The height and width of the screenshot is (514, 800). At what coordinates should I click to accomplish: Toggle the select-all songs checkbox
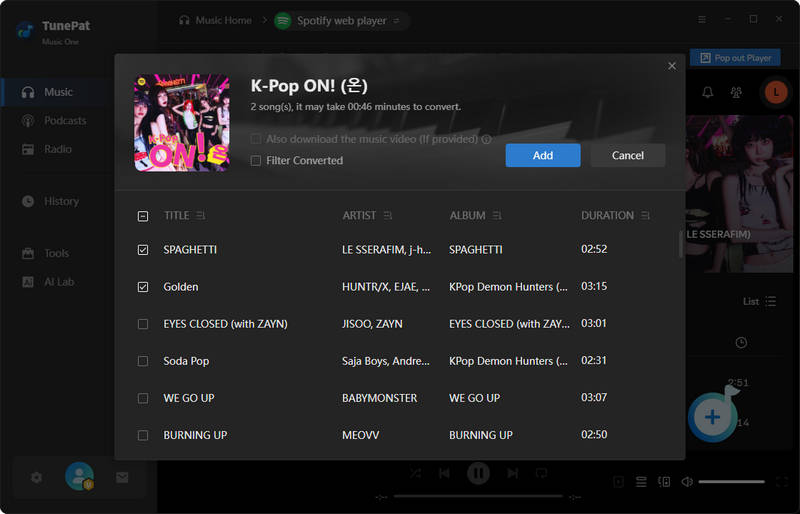click(143, 216)
